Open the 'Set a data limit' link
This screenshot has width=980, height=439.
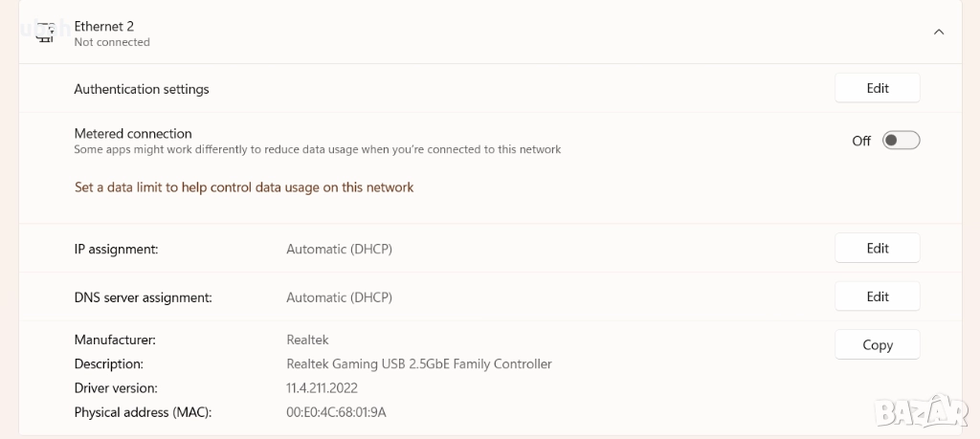pos(244,187)
